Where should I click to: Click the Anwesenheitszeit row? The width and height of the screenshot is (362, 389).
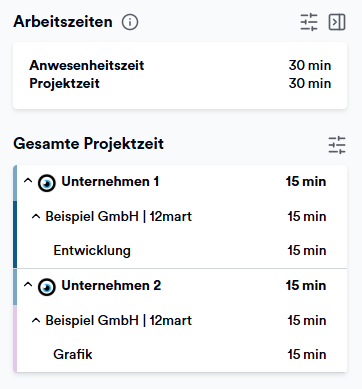(x=180, y=65)
